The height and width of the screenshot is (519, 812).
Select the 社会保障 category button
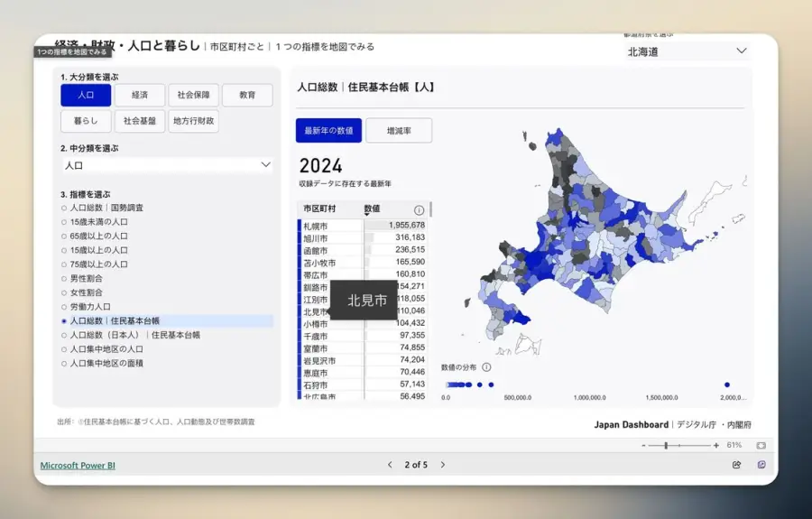click(x=194, y=96)
